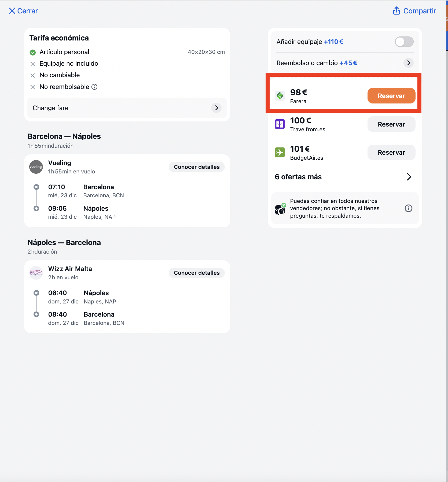
Task: Click the Travelfrom.es purple logo icon
Action: point(280,124)
